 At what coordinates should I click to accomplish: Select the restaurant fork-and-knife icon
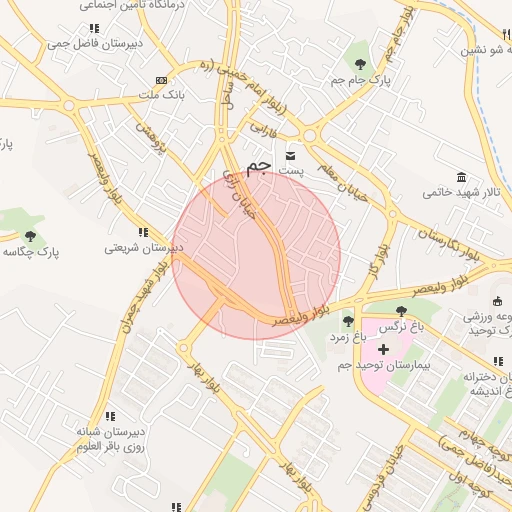(x=507, y=34)
